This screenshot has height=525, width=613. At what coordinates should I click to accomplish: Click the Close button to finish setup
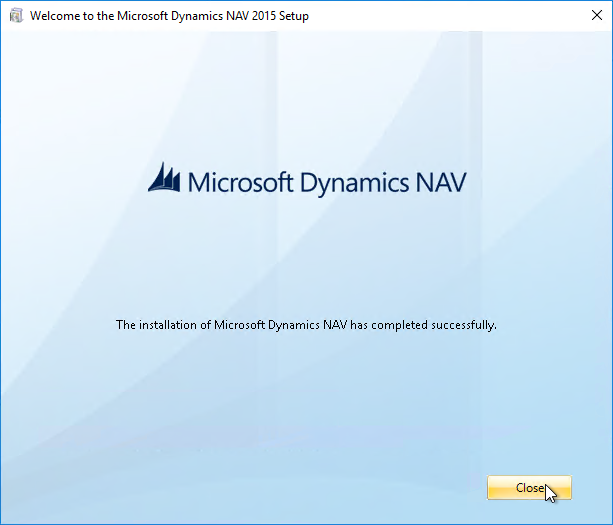click(x=529, y=487)
